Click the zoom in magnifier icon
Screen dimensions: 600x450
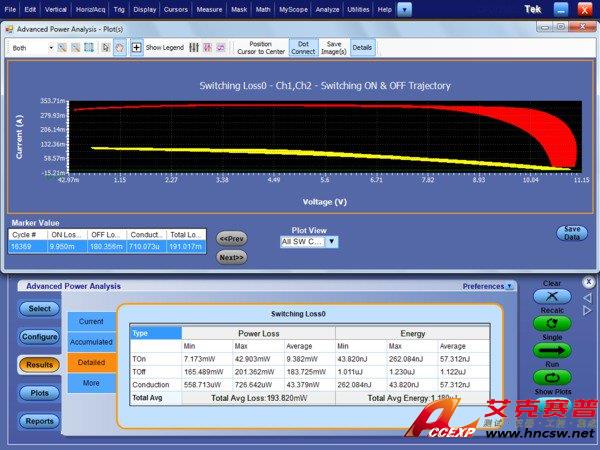point(62,47)
